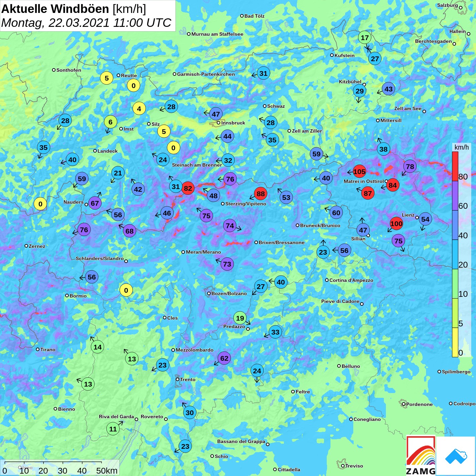This screenshot has width=476, height=476.
Task: Click the purple 60–80 legend swatch
Action: pyautogui.click(x=455, y=196)
